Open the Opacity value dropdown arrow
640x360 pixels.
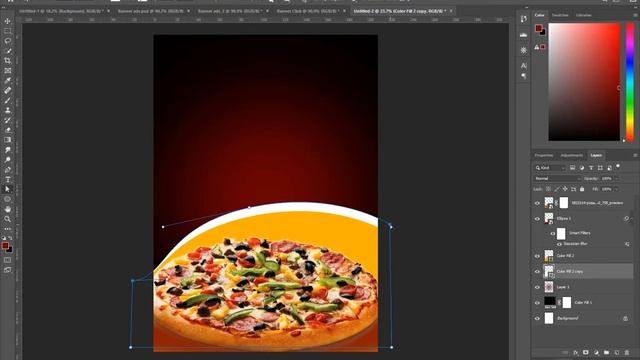point(617,178)
